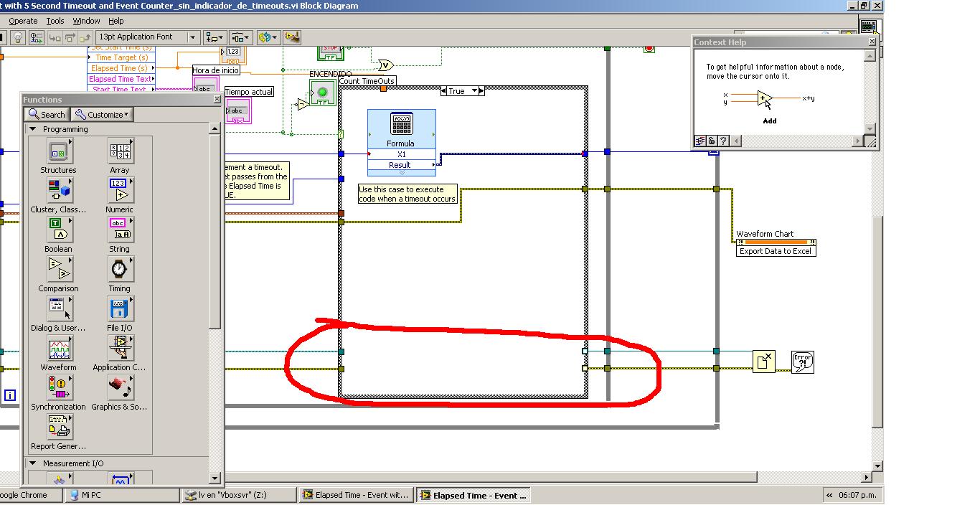Open the Vboxsvr (Z:) taskbar window
Screen dimensions: 980x505
[238, 495]
